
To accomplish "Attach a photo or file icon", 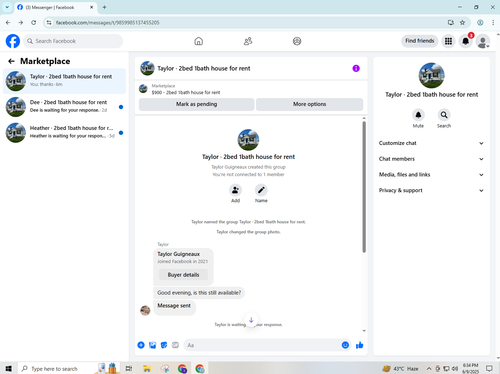I will [153, 345].
